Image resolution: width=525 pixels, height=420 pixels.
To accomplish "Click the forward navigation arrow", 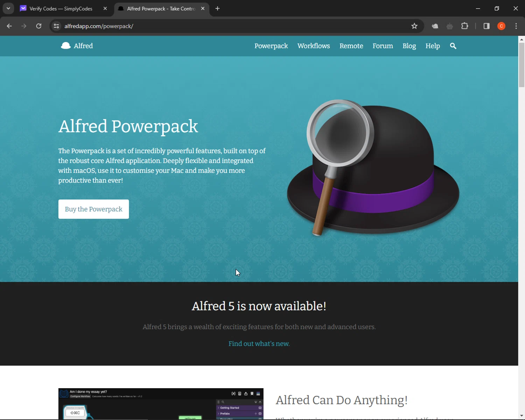I will pyautogui.click(x=24, y=26).
